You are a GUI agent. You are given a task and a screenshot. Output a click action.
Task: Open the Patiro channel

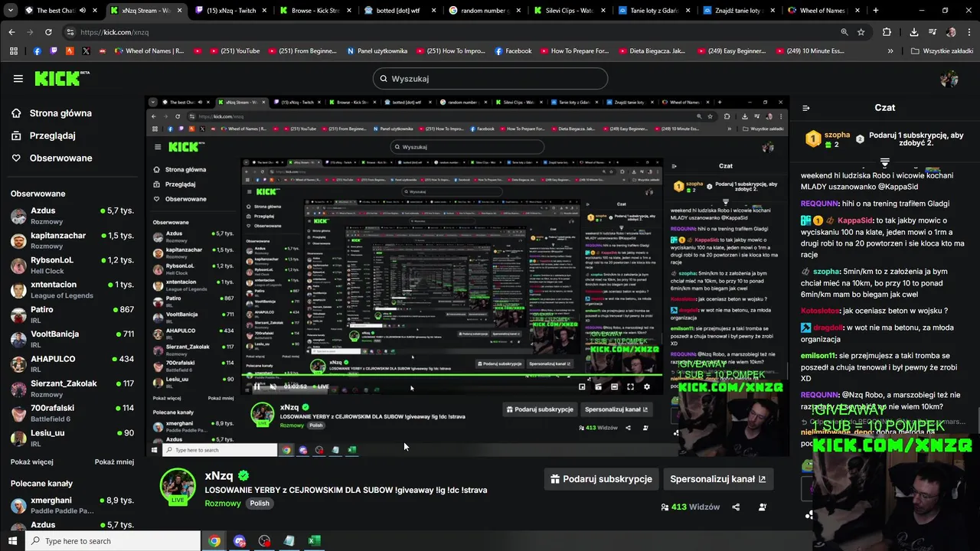tap(72, 315)
